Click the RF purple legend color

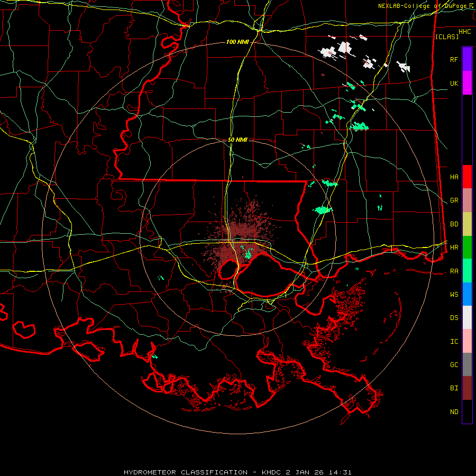[467, 59]
